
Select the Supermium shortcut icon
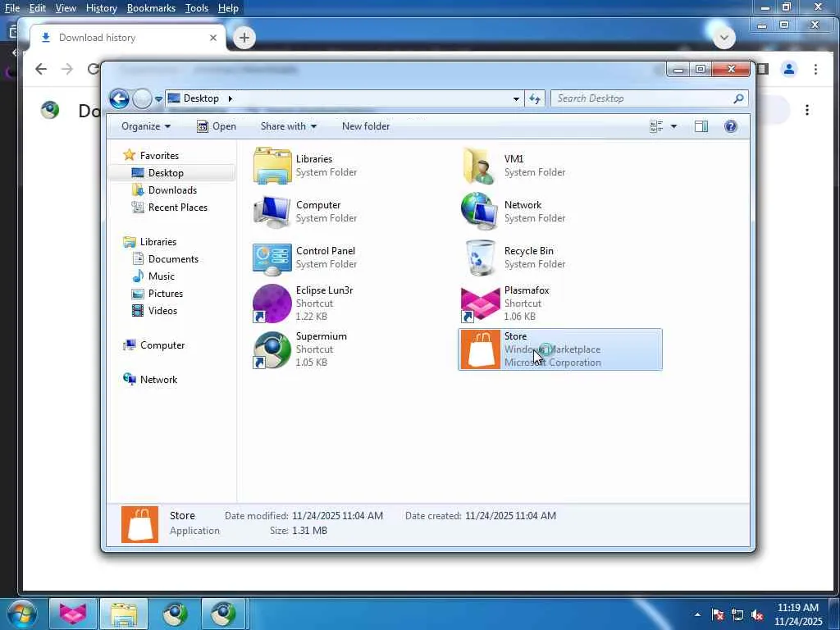(x=272, y=349)
